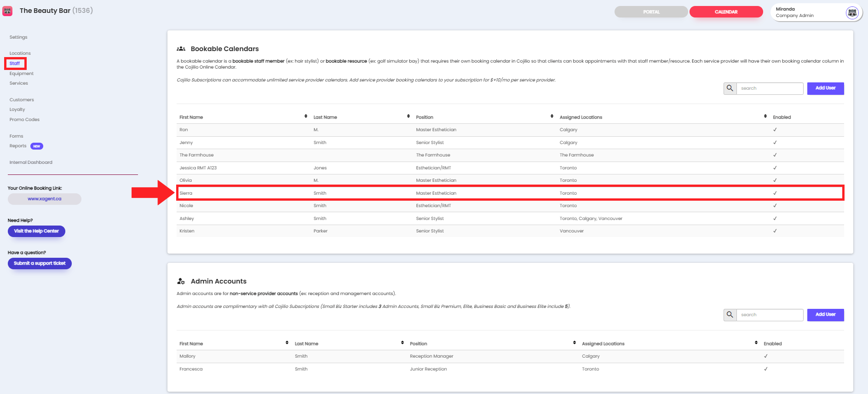Open Forms in the sidebar
This screenshot has width=868, height=394.
click(x=16, y=136)
